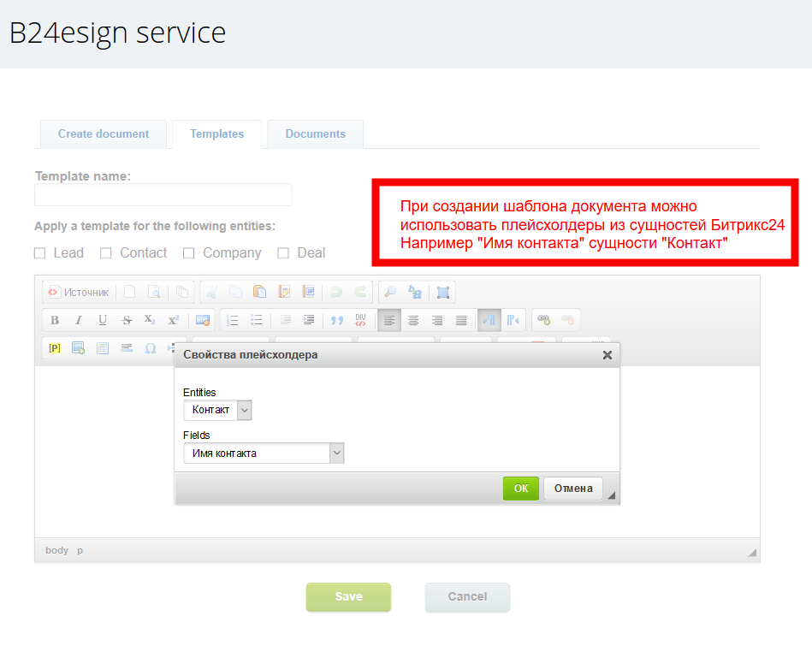Open the Fields dropdown showing Имя контакта
This screenshot has height=652, width=812.
point(264,453)
